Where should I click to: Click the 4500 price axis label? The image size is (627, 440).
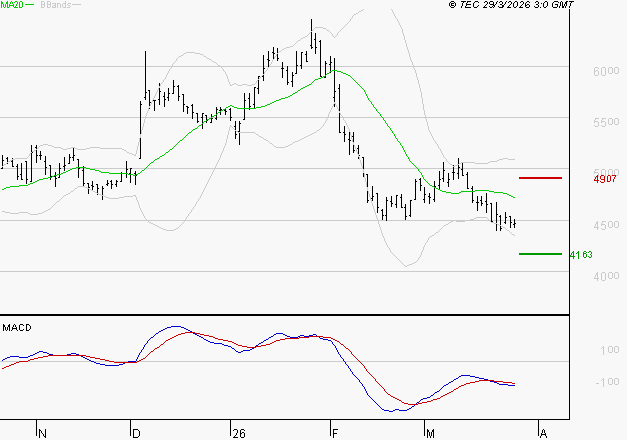pos(606,225)
